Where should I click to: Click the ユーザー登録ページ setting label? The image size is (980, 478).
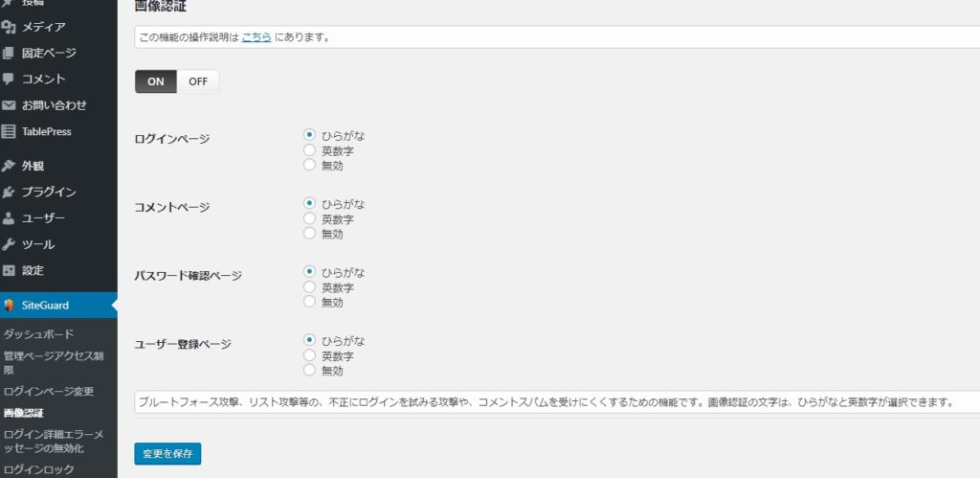(x=183, y=344)
